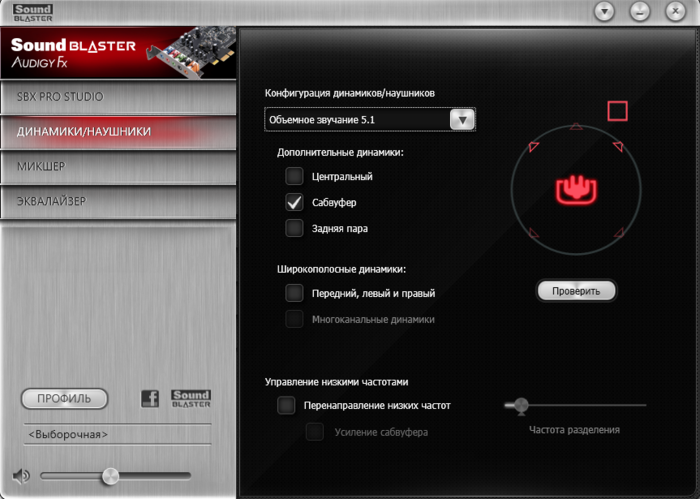
Task: Select the ДИНАМИКИ/НАУШНИКИ section
Action: [x=118, y=132]
